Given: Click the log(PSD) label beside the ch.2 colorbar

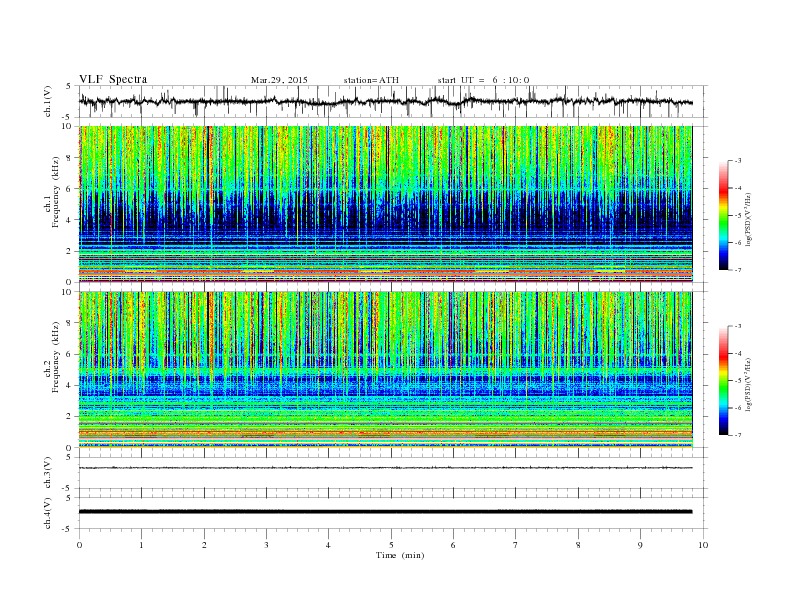Looking at the screenshot, I should click(x=749, y=384).
